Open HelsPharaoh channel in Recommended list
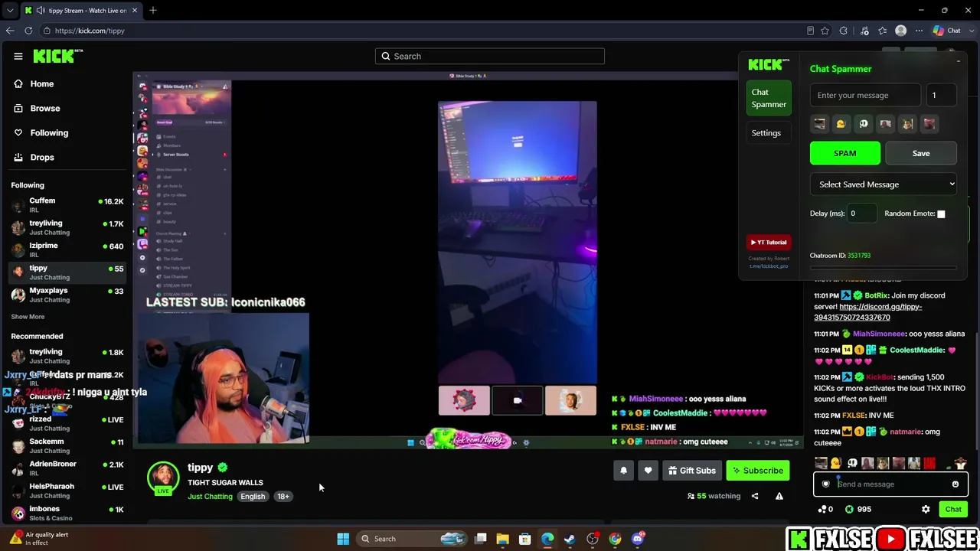This screenshot has height=551, width=980. (67, 491)
